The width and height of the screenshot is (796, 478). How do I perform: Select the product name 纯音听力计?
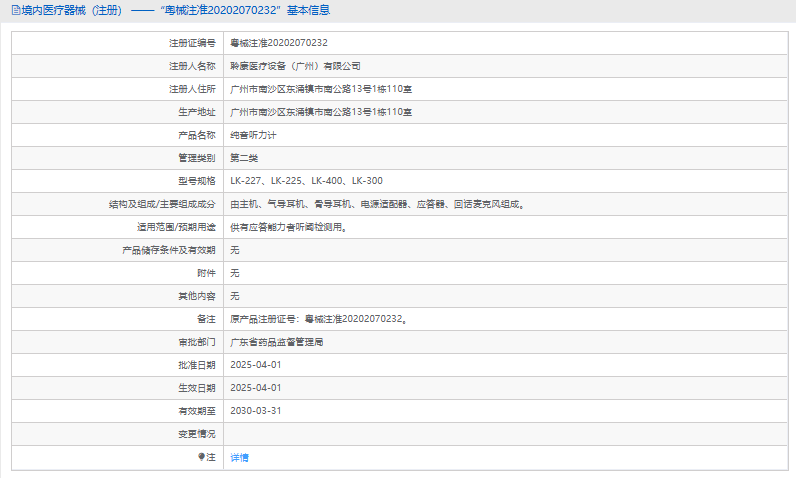pyautogui.click(x=253, y=135)
